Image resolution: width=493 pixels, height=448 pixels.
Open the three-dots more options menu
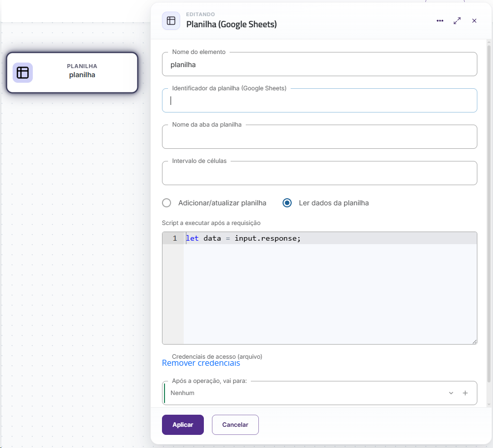click(x=440, y=21)
